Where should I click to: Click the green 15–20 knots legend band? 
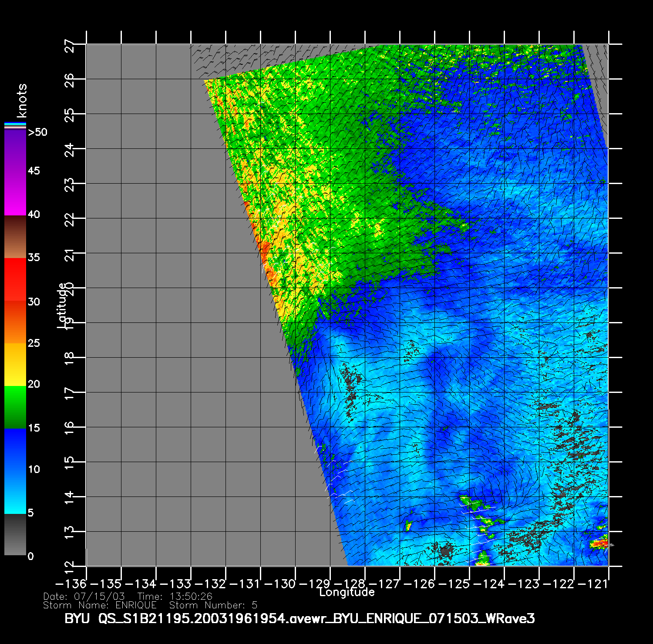15,407
